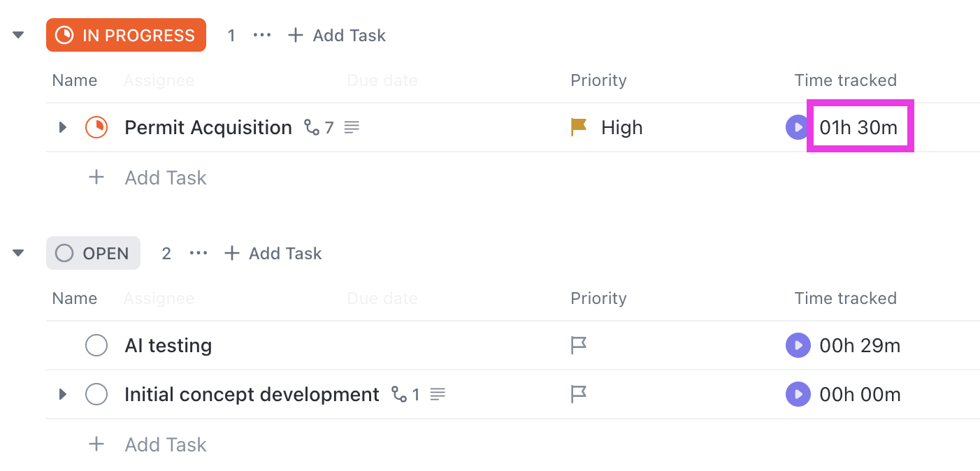980x471 pixels.
Task: Click the IN PROGRESS status badge
Action: point(126,35)
